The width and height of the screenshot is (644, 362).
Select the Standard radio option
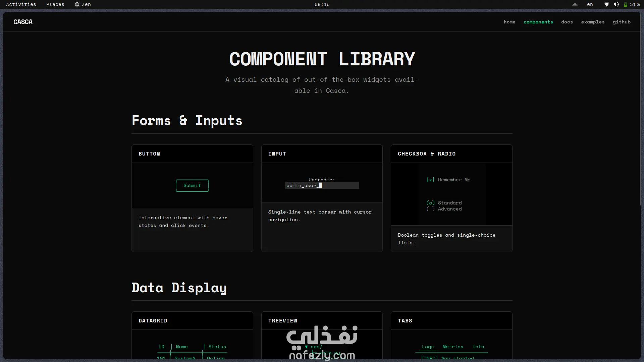(430, 203)
